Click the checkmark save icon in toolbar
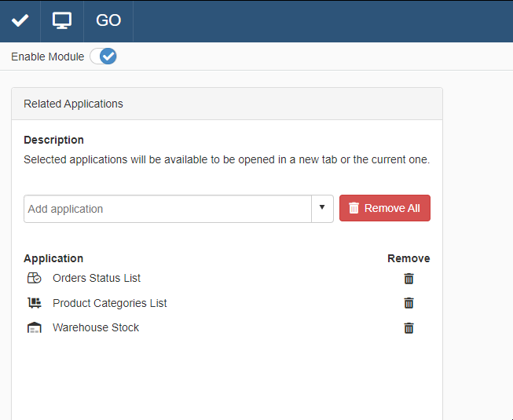Screen dimensions: 513x420 [20, 20]
